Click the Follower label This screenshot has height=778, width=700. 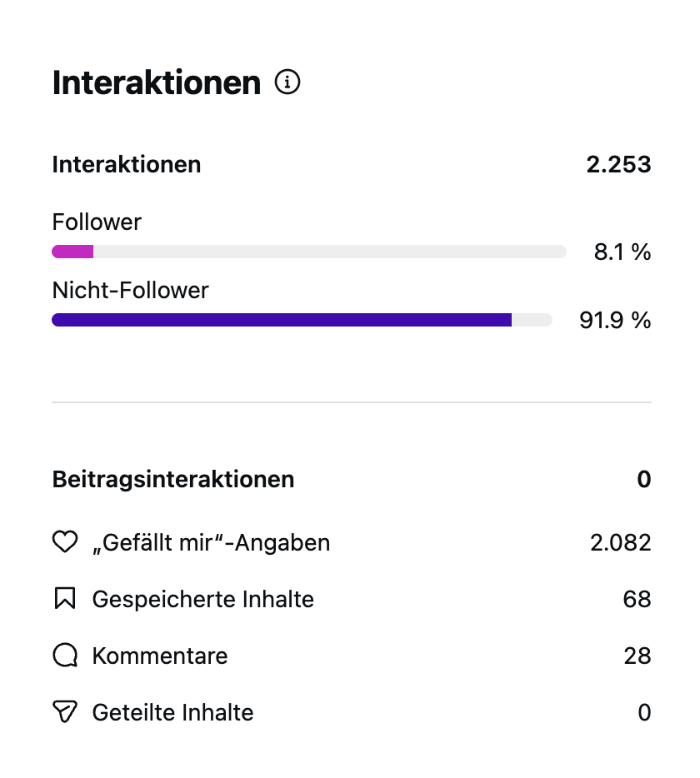97,222
